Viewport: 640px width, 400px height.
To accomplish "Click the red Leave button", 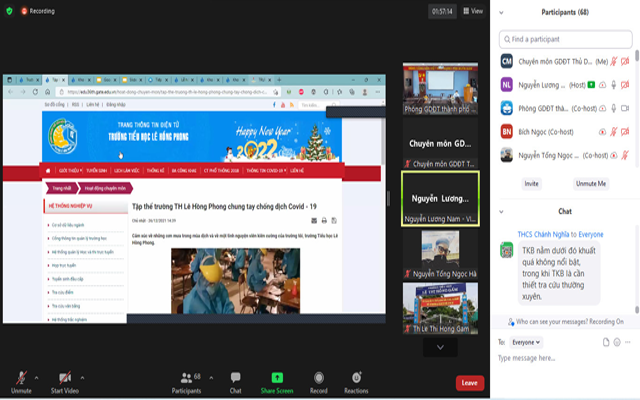I will (469, 383).
